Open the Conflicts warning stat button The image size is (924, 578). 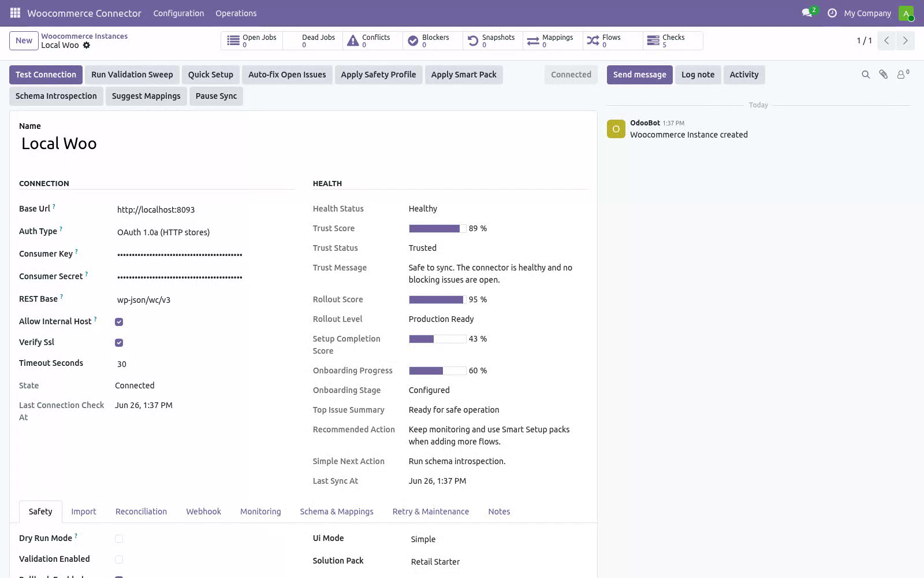pyautogui.click(x=372, y=40)
